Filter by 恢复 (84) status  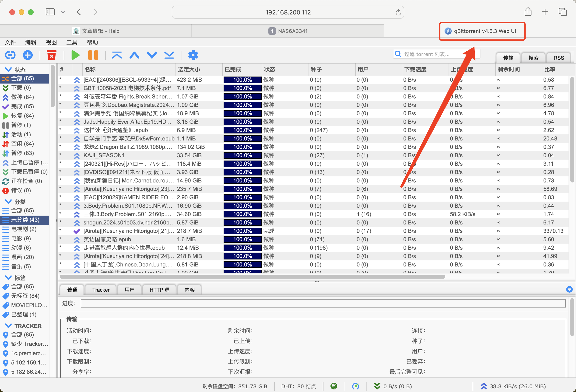click(25, 116)
